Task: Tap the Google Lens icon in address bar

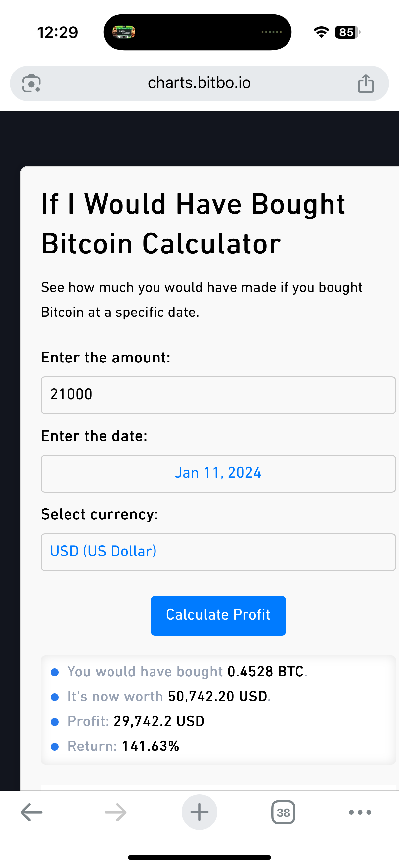Action: [31, 83]
